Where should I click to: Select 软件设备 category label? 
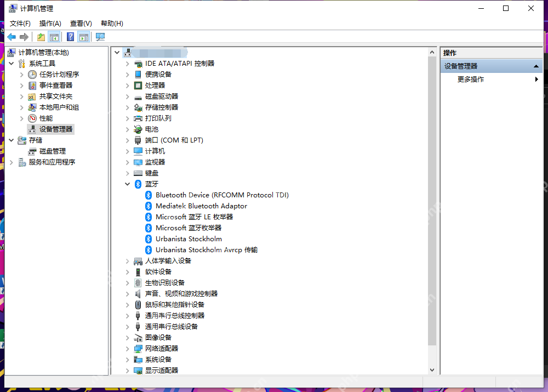[158, 272]
